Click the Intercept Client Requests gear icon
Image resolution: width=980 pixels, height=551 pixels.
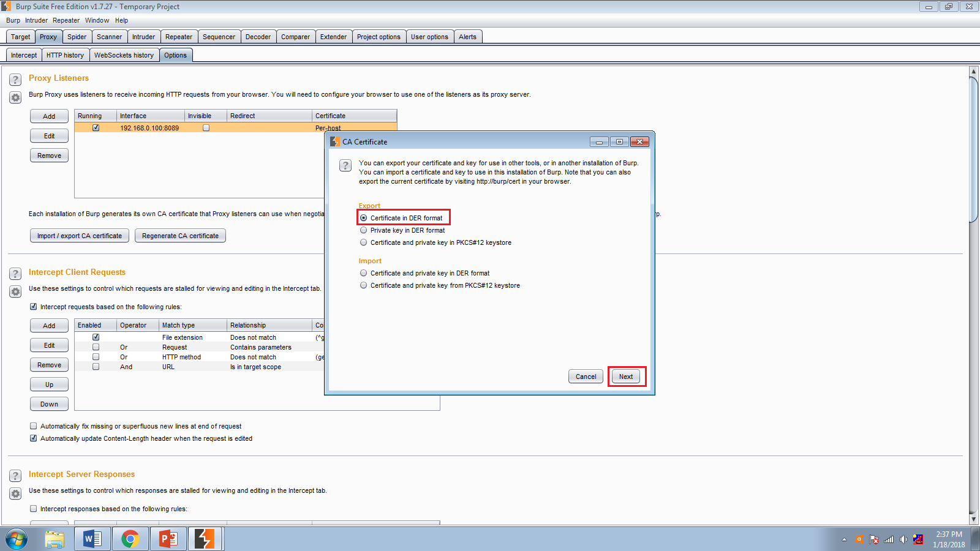15,291
